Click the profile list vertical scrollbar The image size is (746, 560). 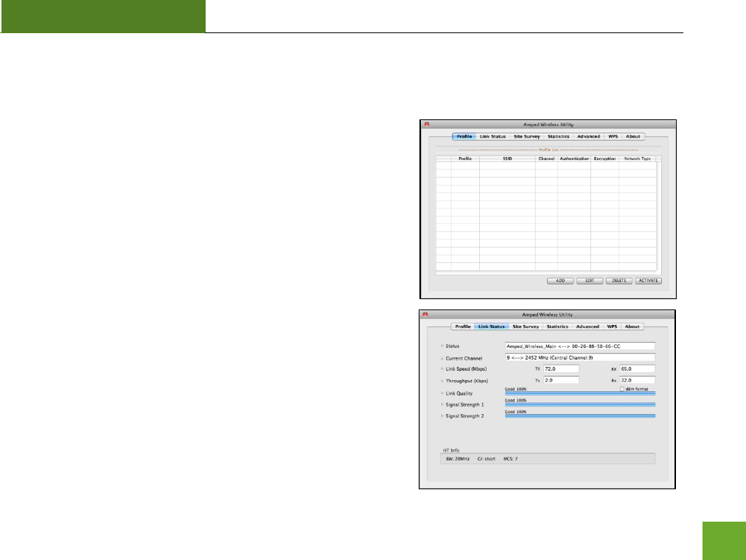click(659, 217)
